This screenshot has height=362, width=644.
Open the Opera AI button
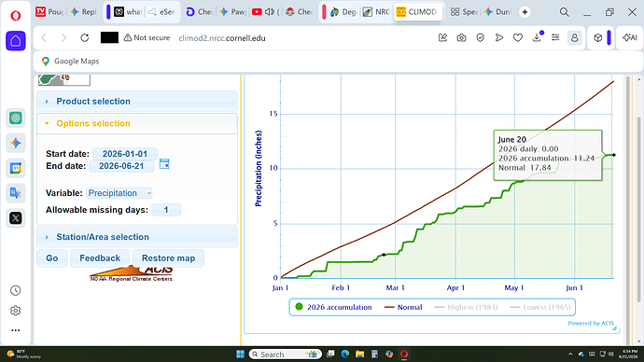[630, 37]
